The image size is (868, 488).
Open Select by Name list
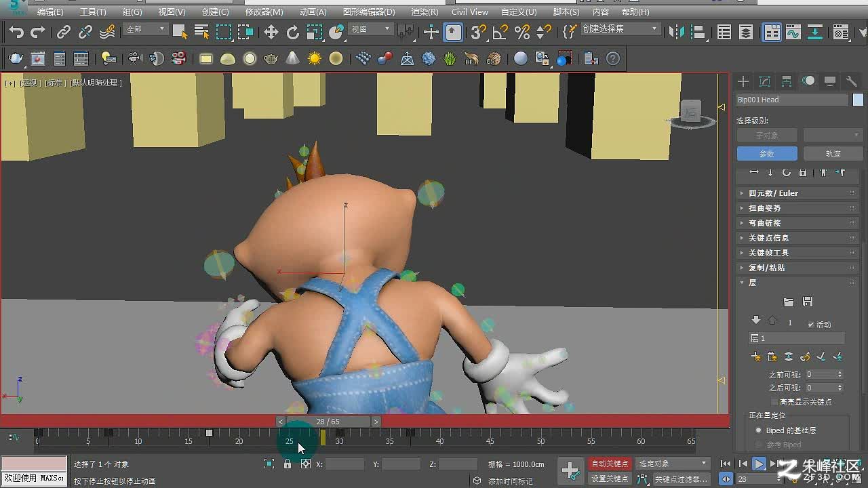pyautogui.click(x=201, y=32)
